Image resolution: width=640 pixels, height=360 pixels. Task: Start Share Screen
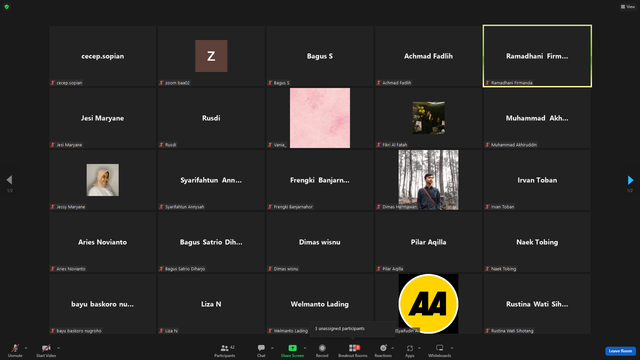click(292, 350)
